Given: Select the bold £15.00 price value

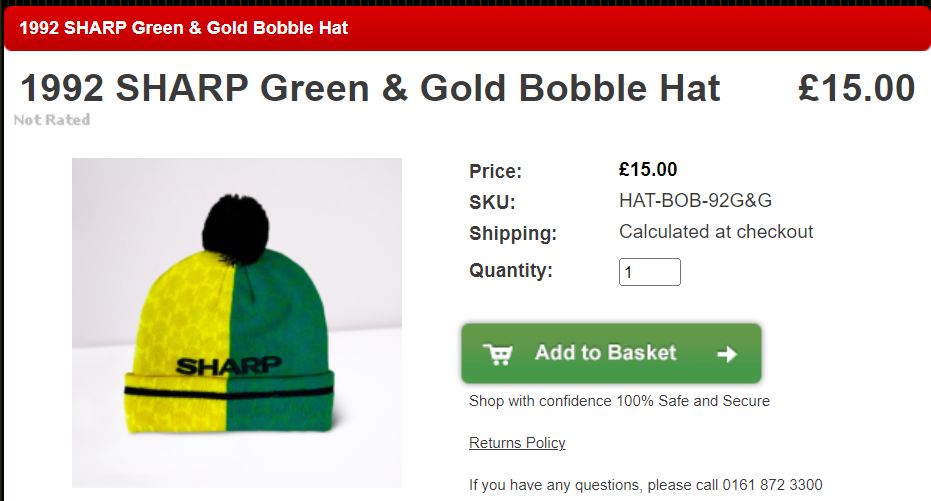Looking at the screenshot, I should point(648,170).
